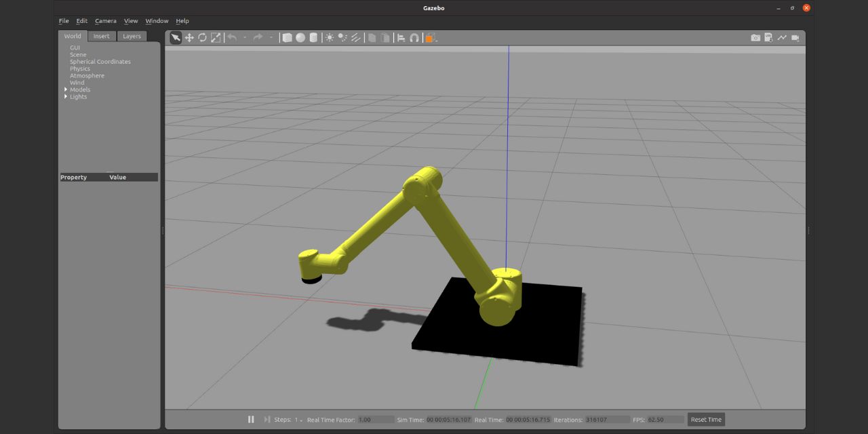Select Physics in the World tree

(x=80, y=68)
